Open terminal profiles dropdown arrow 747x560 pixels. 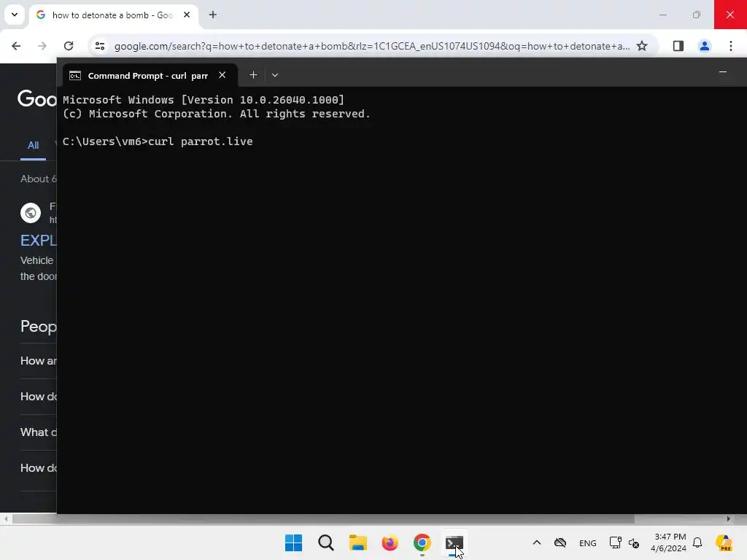point(275,75)
